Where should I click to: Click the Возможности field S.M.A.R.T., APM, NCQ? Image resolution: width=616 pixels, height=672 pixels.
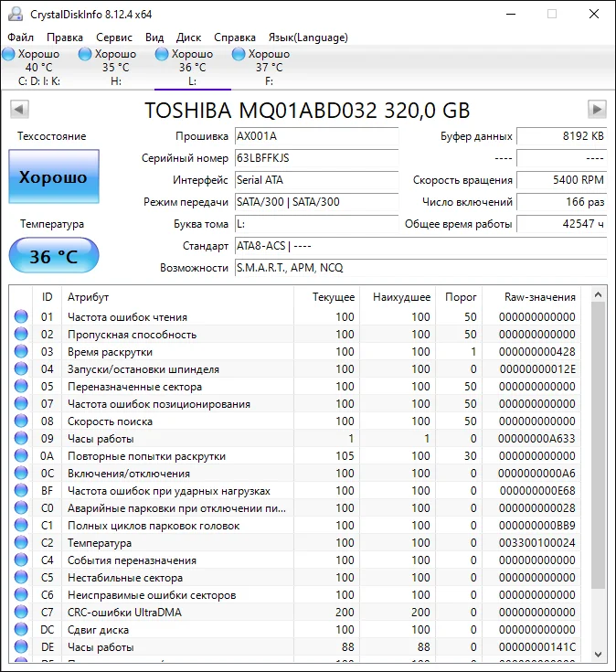pyautogui.click(x=420, y=268)
